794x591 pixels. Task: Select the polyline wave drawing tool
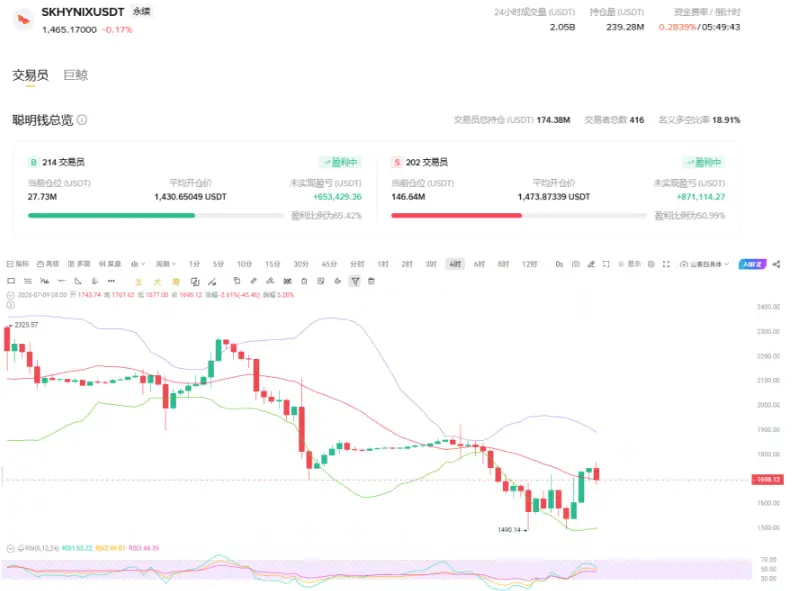click(x=45, y=281)
